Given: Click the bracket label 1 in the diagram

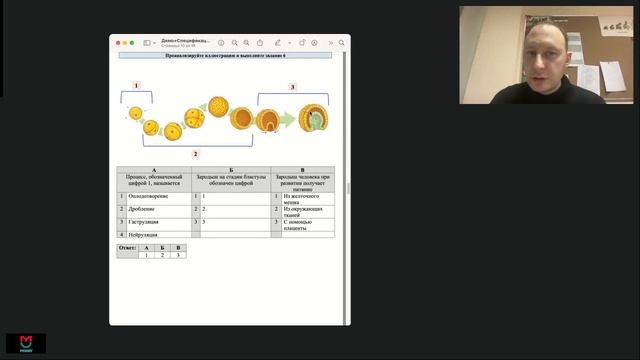Looking at the screenshot, I should tap(136, 85).
